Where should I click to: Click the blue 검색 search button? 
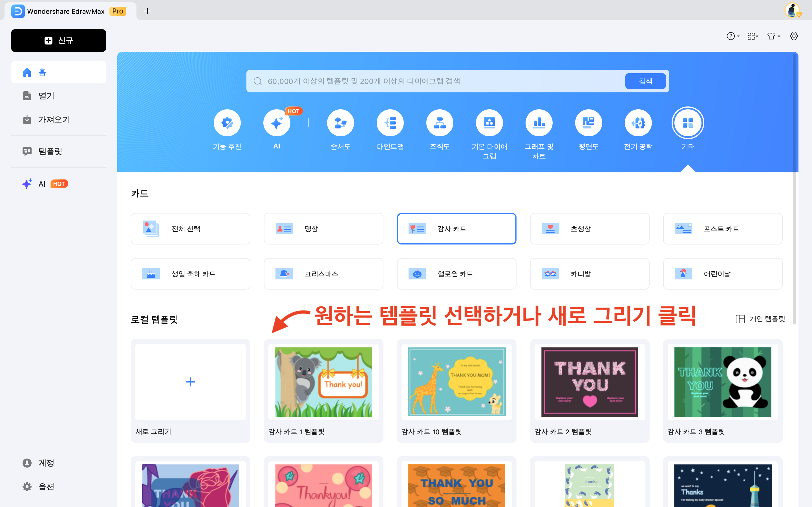pyautogui.click(x=645, y=81)
